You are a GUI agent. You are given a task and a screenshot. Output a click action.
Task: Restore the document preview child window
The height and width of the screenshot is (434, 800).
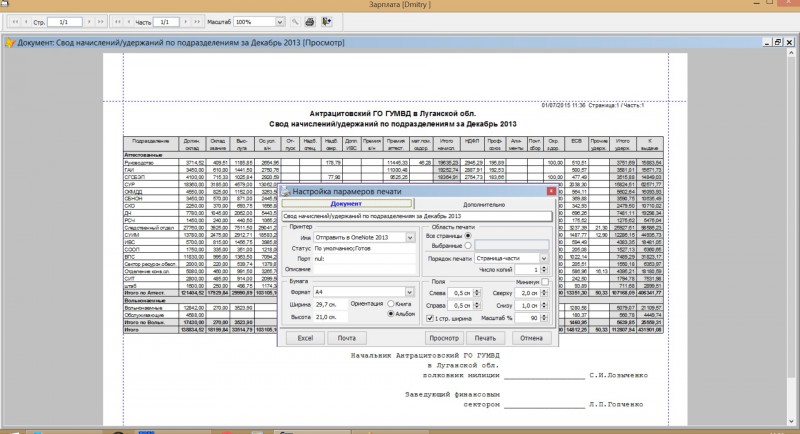click(x=778, y=42)
